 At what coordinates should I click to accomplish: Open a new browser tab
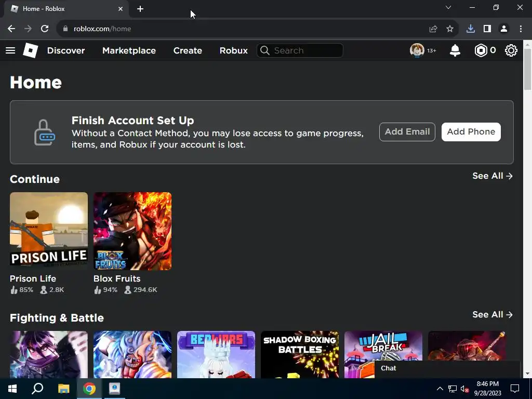click(x=140, y=9)
